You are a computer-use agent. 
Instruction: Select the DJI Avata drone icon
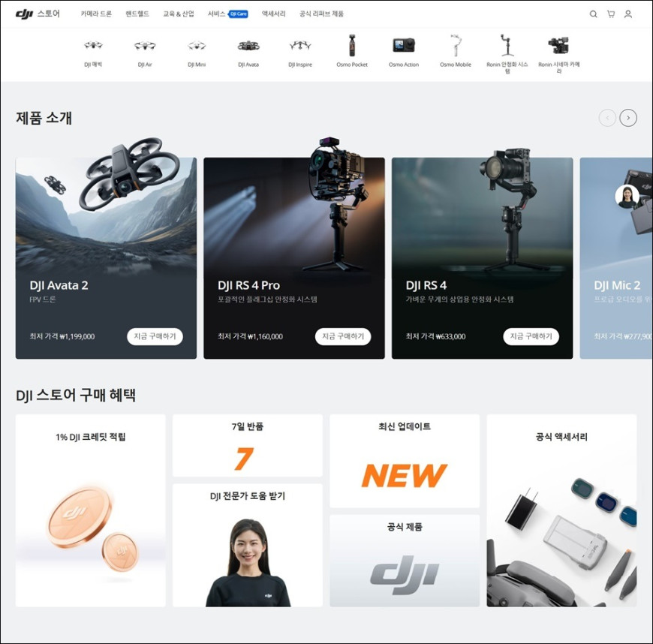(x=248, y=45)
